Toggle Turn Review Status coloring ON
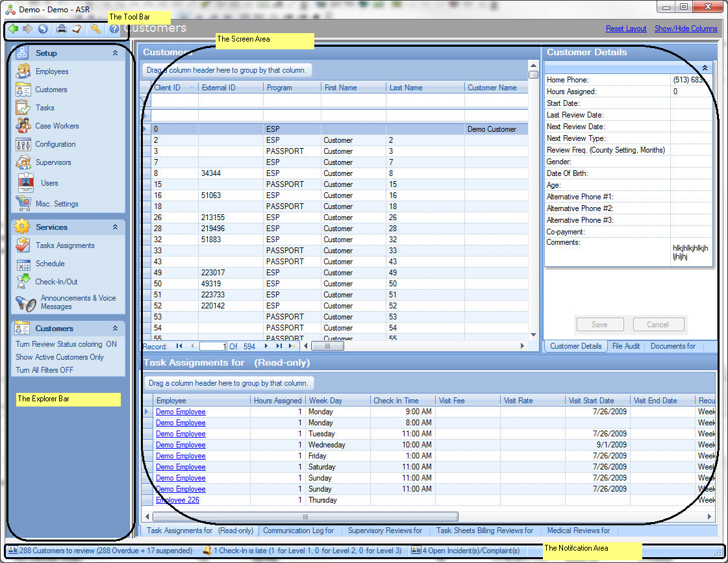Image resolution: width=728 pixels, height=563 pixels. (66, 344)
